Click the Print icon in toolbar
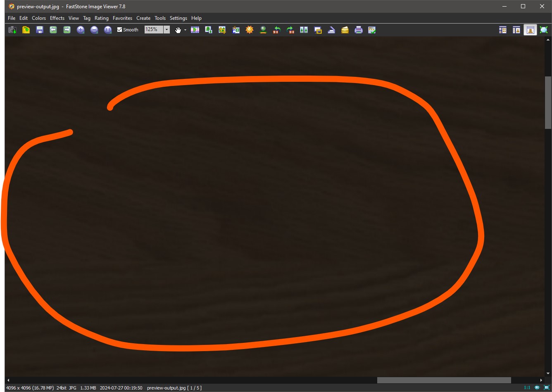Viewport: 552px width, 392px height. (x=359, y=30)
